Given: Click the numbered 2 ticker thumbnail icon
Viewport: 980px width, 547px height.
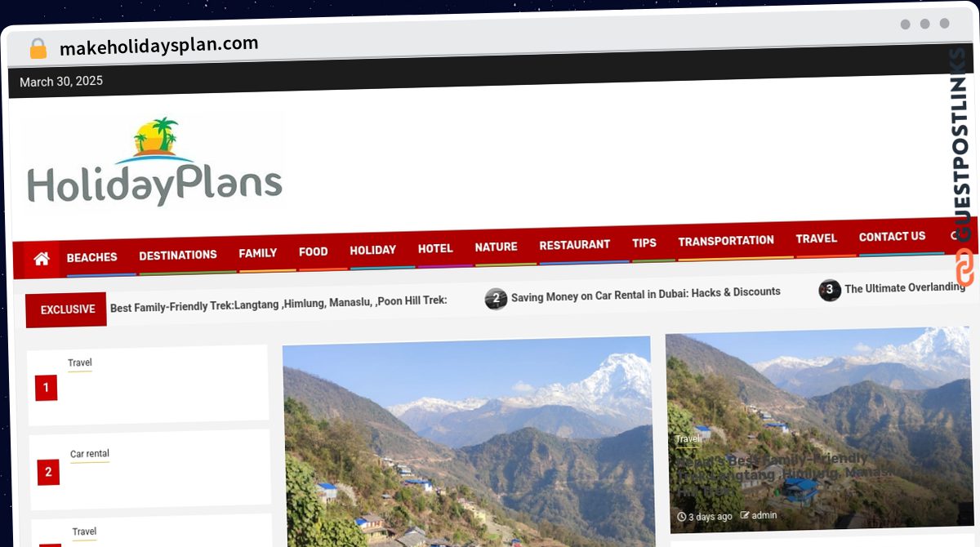Looking at the screenshot, I should click(x=496, y=299).
